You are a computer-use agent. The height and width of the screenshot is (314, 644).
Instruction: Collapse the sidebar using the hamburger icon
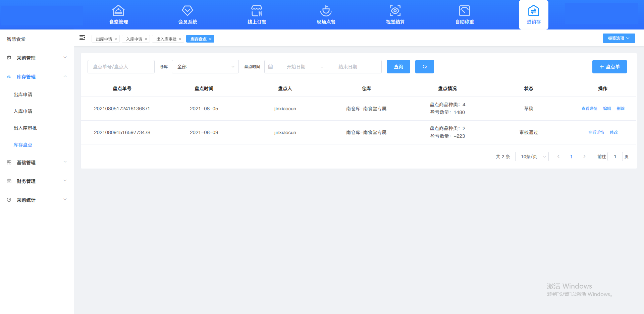click(x=82, y=38)
